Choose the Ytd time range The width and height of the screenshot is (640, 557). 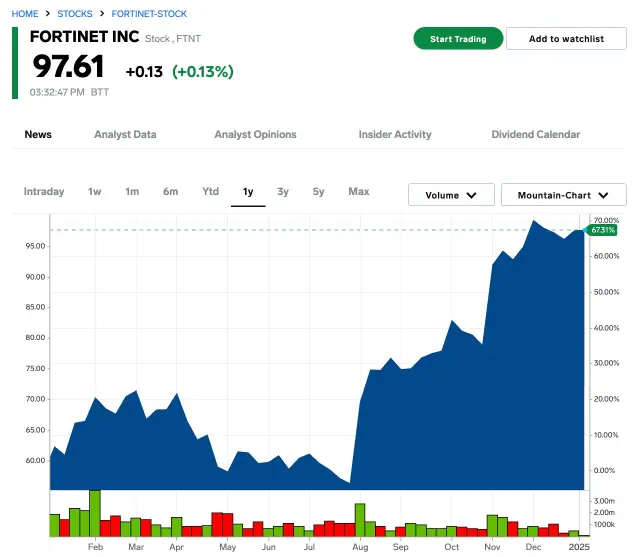[210, 192]
